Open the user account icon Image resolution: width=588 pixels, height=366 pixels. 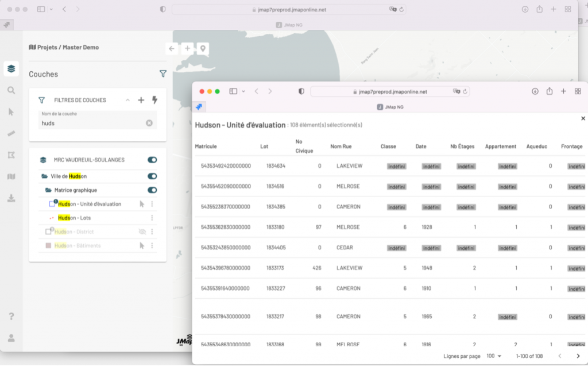11,338
